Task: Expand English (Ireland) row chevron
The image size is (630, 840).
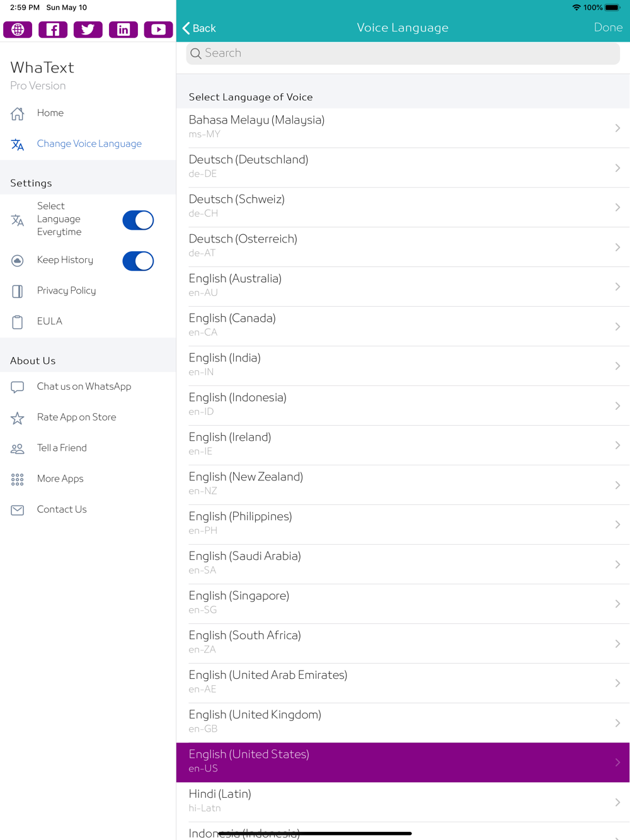Action: [617, 446]
